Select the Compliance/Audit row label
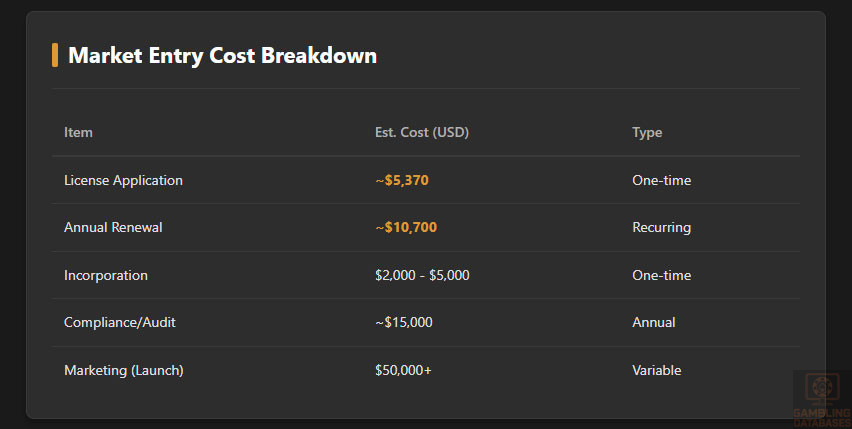The height and width of the screenshot is (429, 852). tap(120, 323)
